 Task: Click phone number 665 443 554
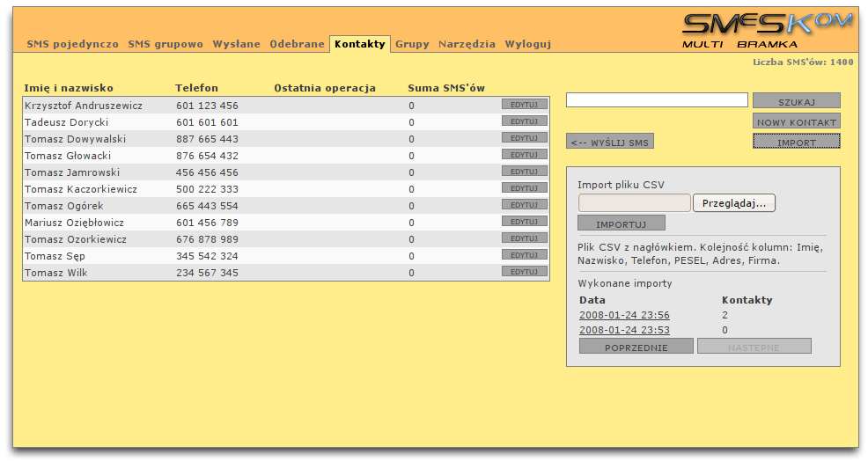click(207, 206)
